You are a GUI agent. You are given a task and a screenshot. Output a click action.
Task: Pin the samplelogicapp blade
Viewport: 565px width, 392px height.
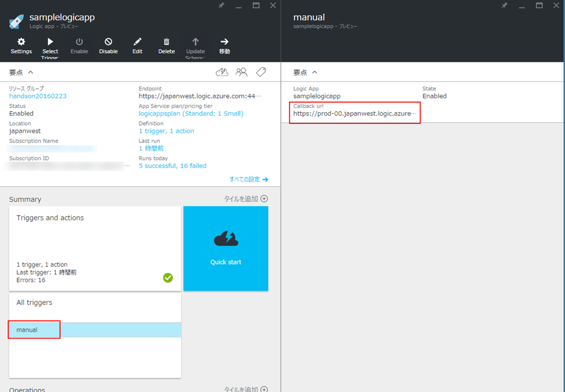click(221, 6)
